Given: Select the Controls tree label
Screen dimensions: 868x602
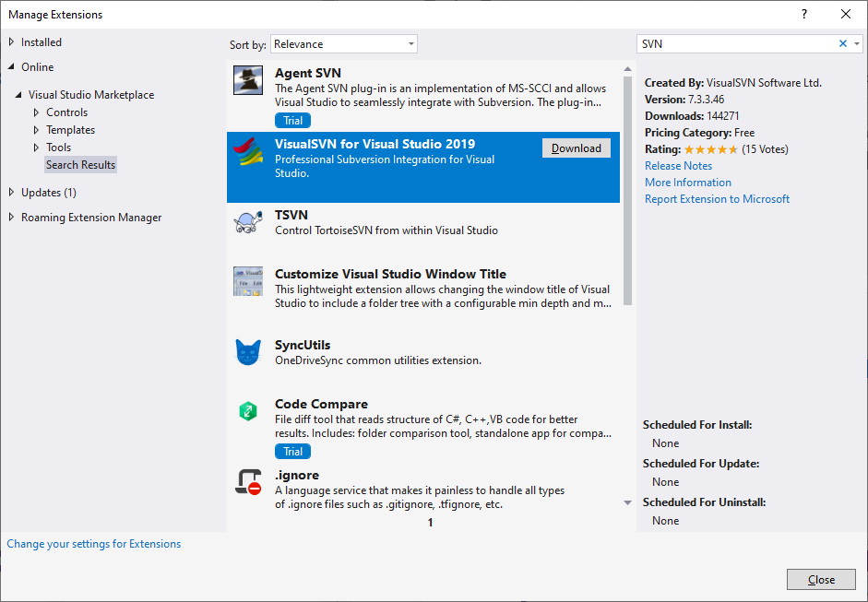Looking at the screenshot, I should (x=67, y=112).
